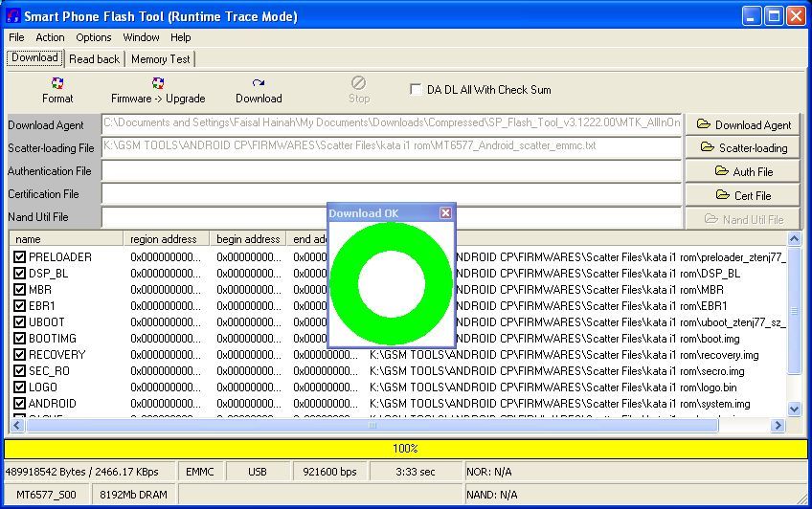Click the yellow 100% progress bar
The image size is (812, 509).
pyautogui.click(x=405, y=449)
